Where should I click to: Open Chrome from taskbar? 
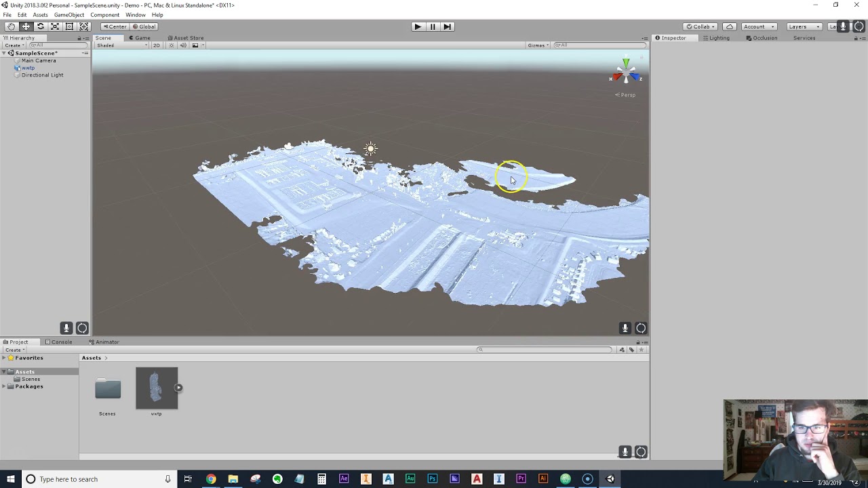click(211, 479)
